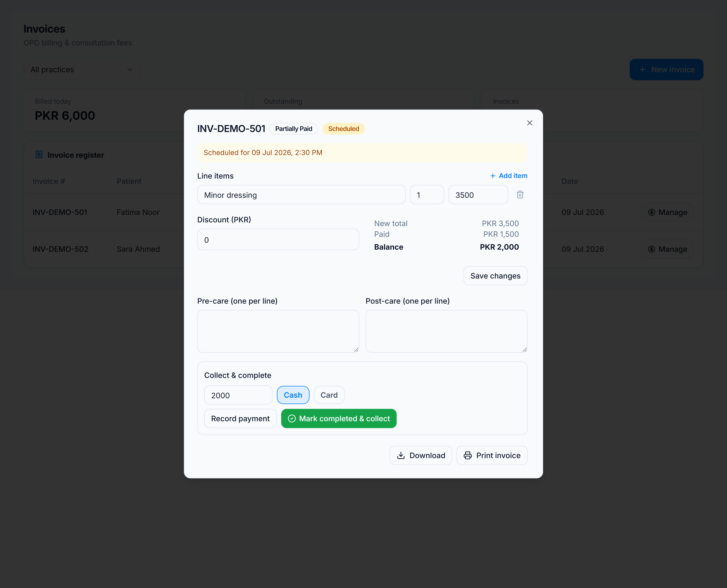Click the quantity field showing 1
Screen dimensions: 727x588
point(427,195)
